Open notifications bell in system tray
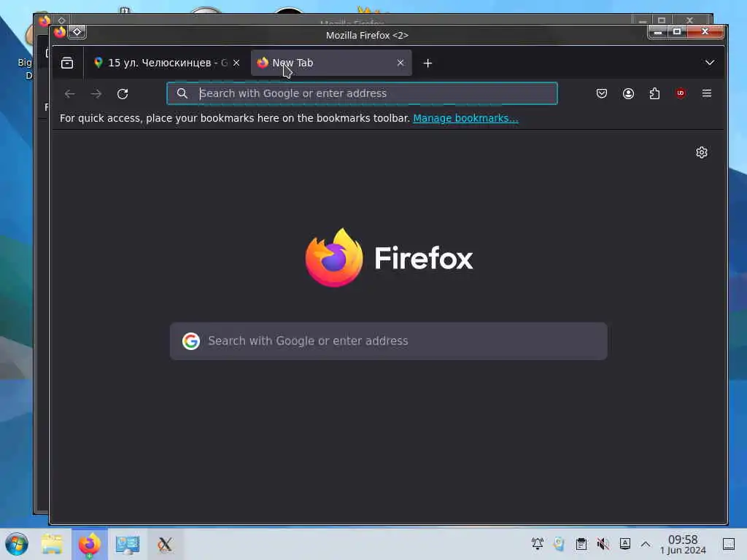 tap(538, 543)
